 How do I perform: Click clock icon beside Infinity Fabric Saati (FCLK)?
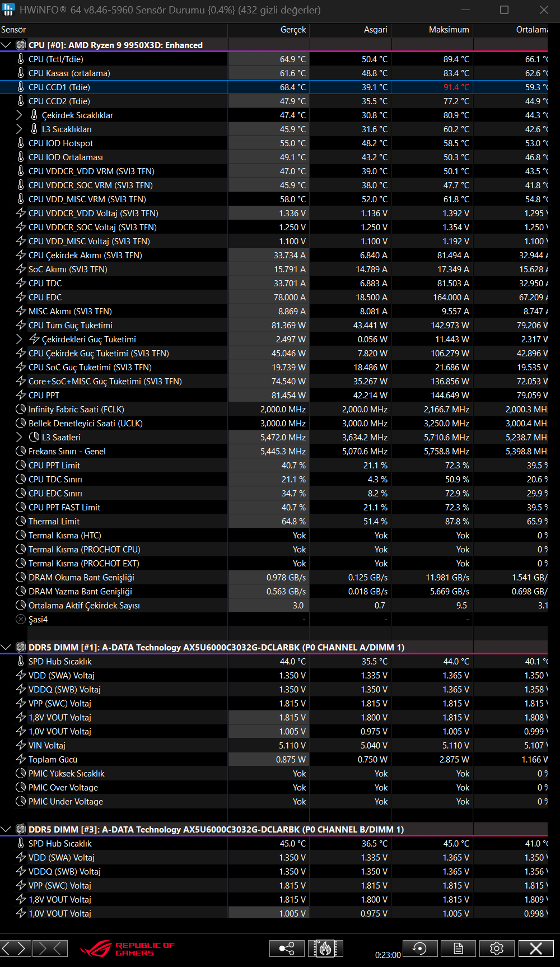pos(21,409)
